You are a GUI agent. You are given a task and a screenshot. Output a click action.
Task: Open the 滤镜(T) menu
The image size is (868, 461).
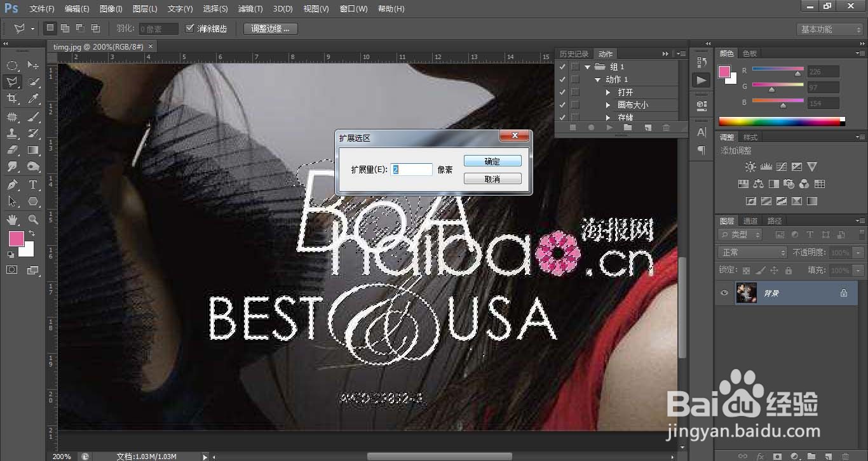pos(250,9)
